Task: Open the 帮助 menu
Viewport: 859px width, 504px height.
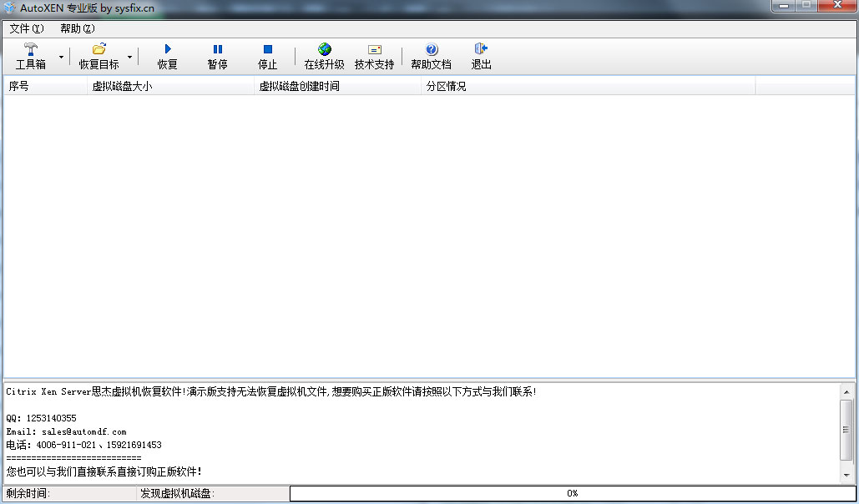Action: pyautogui.click(x=77, y=28)
